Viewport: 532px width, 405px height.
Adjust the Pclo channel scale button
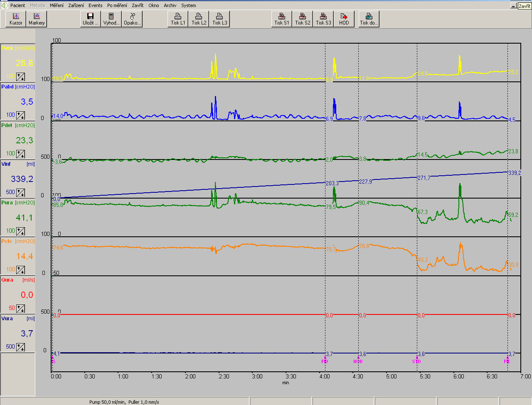click(x=20, y=270)
